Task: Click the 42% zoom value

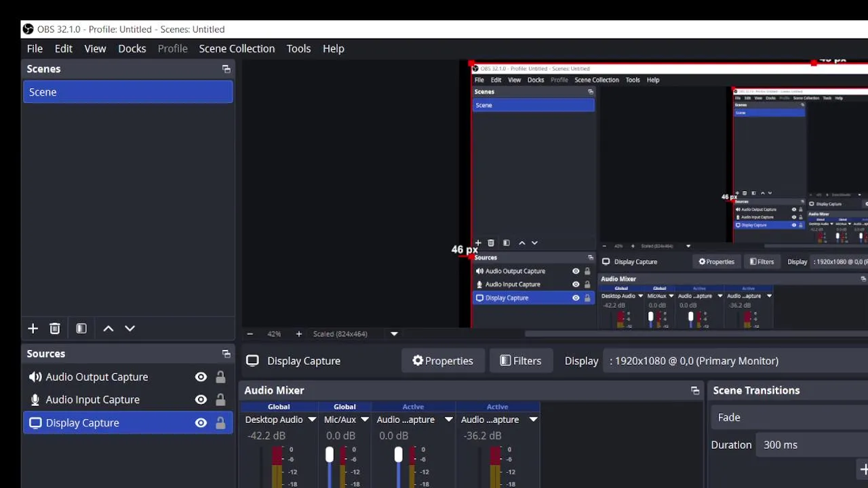Action: tap(274, 334)
